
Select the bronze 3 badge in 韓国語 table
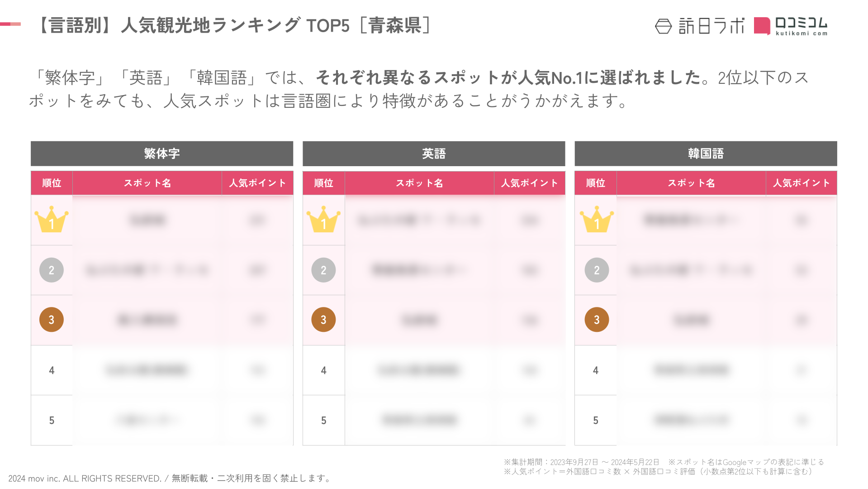pos(597,320)
